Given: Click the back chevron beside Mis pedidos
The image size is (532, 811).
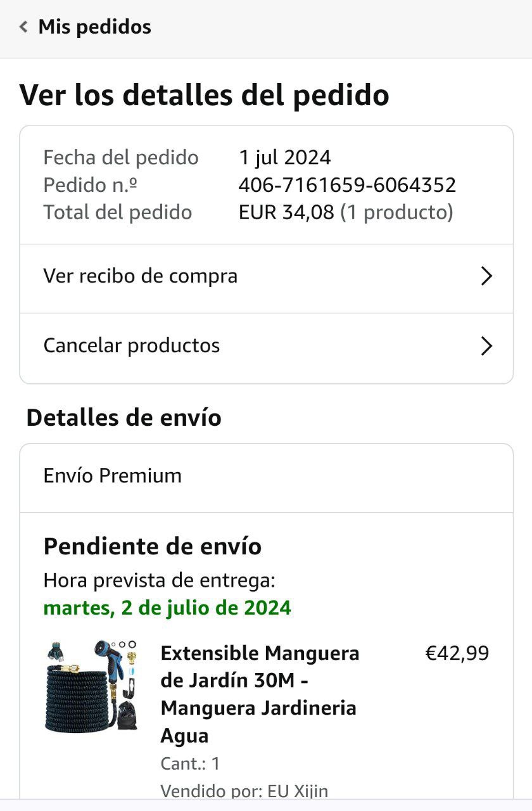Looking at the screenshot, I should click(x=24, y=27).
